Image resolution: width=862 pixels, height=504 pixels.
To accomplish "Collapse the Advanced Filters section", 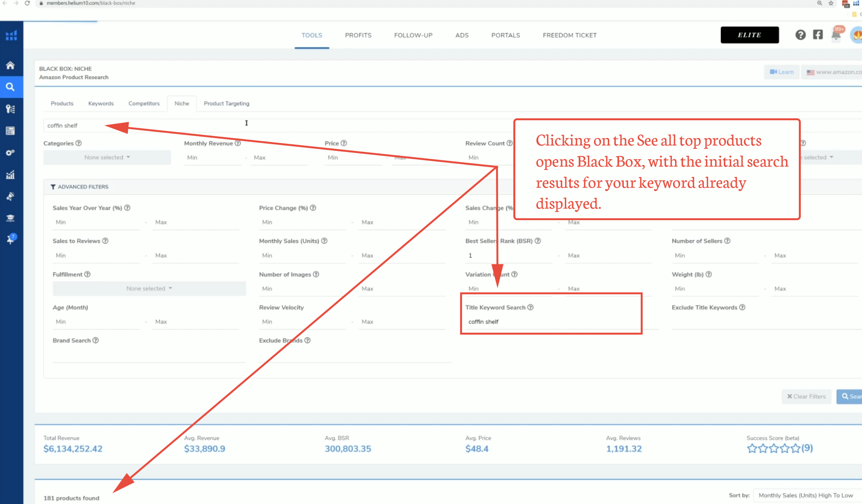I will pos(80,187).
